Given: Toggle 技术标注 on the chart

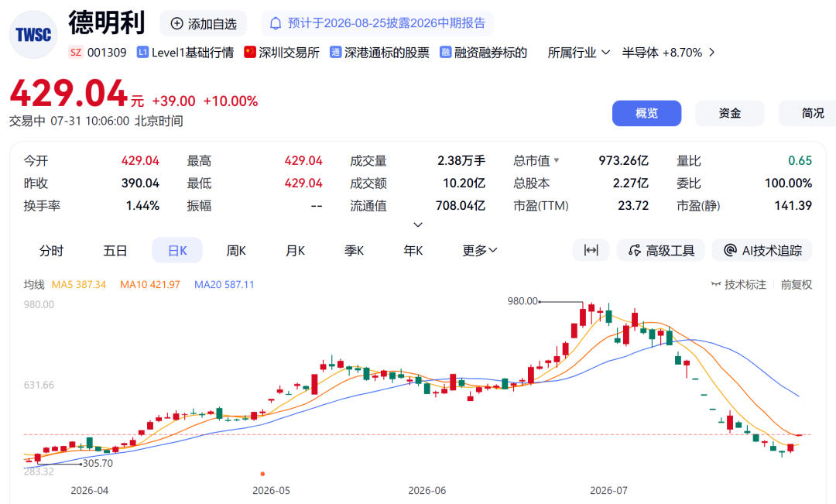Looking at the screenshot, I should 738,284.
